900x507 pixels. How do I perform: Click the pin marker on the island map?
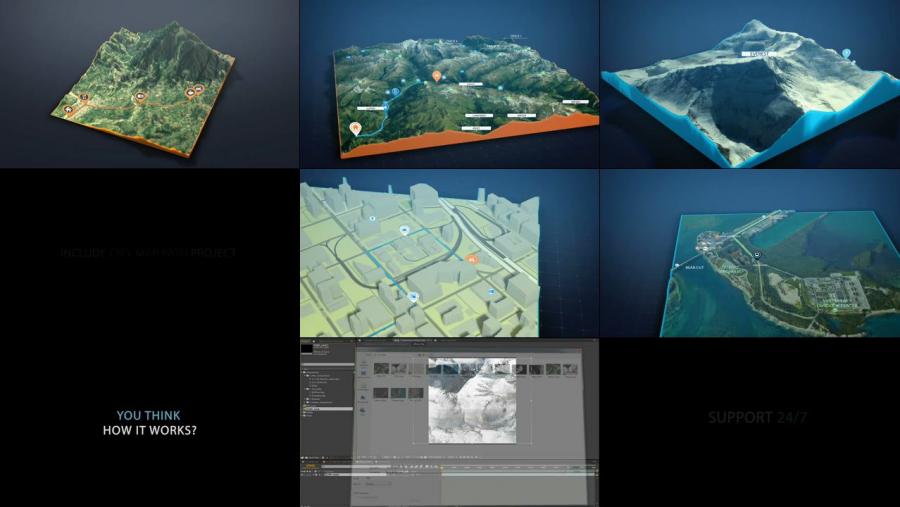pos(757,254)
